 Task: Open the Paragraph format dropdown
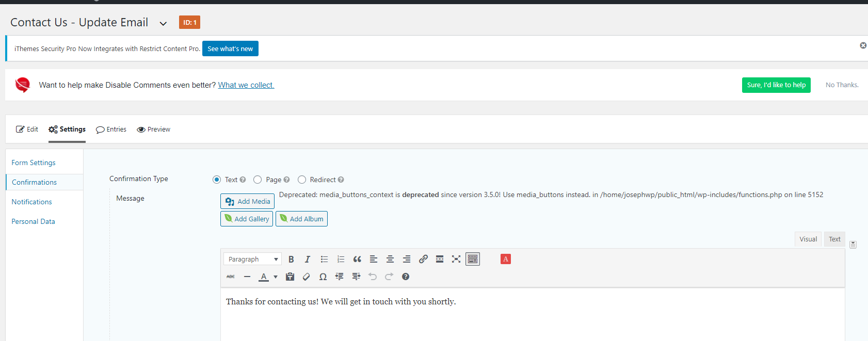click(253, 259)
